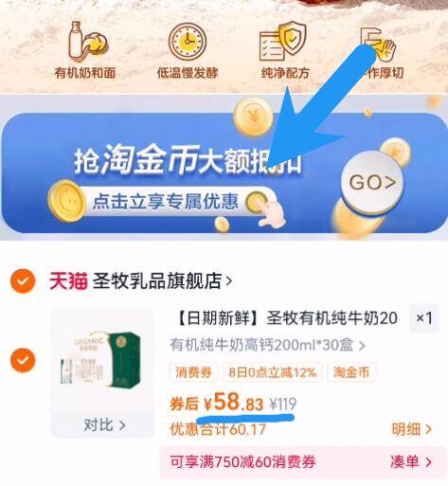Open the 圣牧乳品旗舰店 store page chevron
448x486 pixels.
(x=229, y=280)
